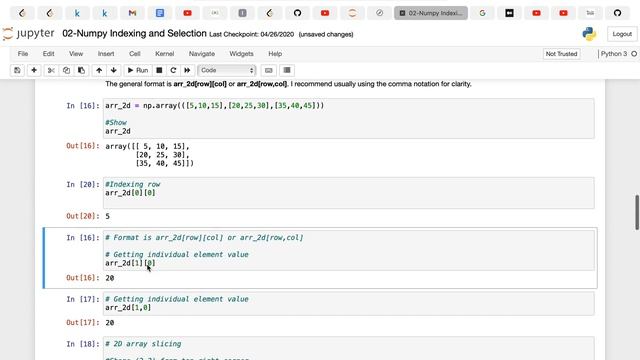
Task: Interrupt the kernel with the stop icon
Action: 159,70
